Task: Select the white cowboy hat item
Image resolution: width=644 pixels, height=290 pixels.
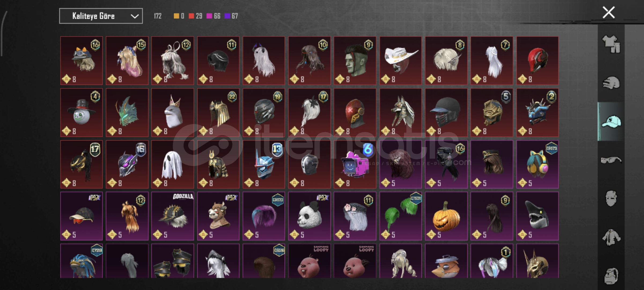Action: click(x=401, y=61)
